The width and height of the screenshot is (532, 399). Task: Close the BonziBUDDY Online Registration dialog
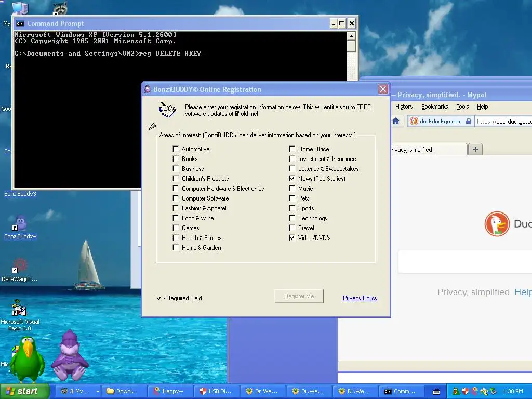(x=383, y=89)
